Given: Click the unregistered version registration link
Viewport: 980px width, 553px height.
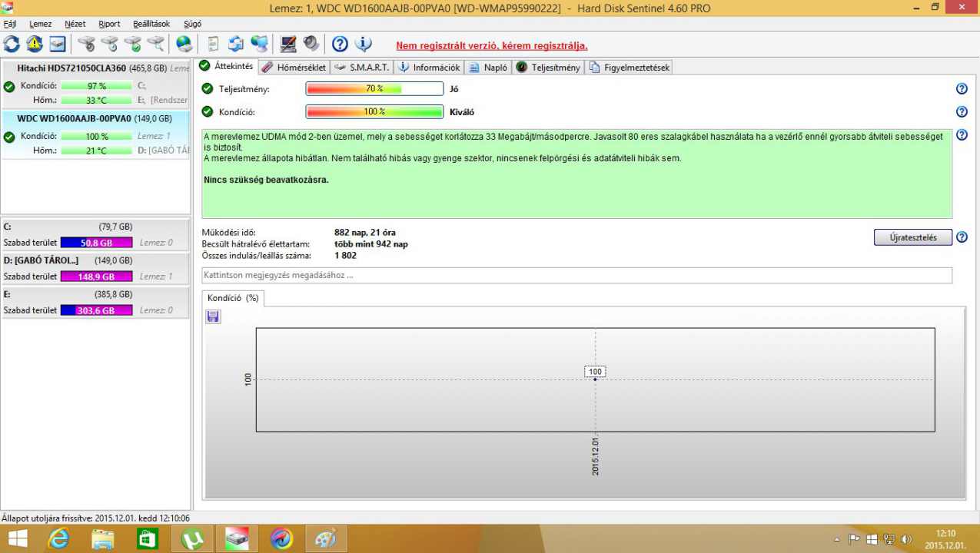Looking at the screenshot, I should click(x=492, y=46).
